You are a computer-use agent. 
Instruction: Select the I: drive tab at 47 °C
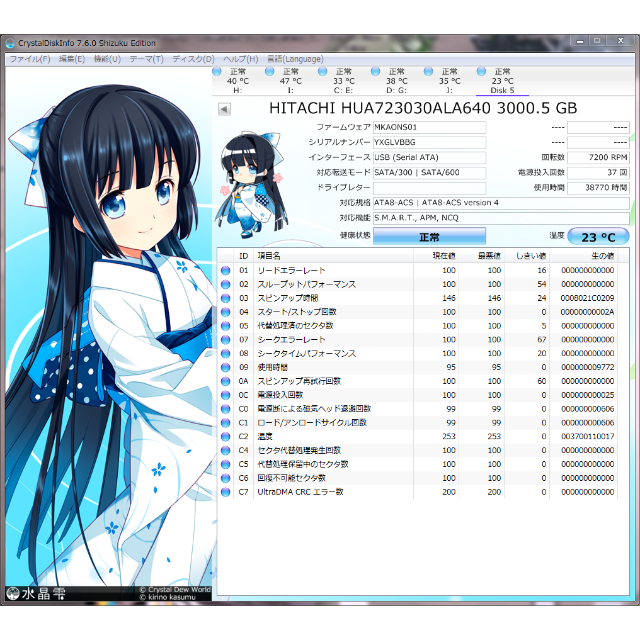pyautogui.click(x=291, y=81)
